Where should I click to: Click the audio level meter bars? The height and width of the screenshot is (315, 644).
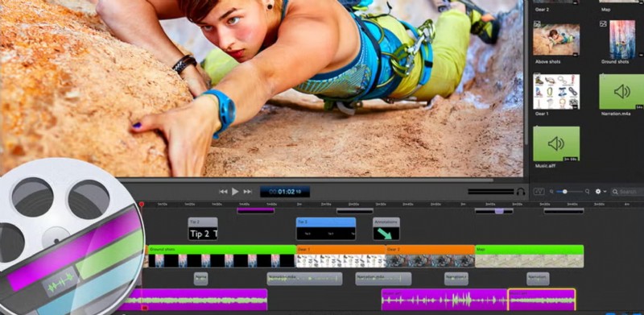[x=491, y=191]
